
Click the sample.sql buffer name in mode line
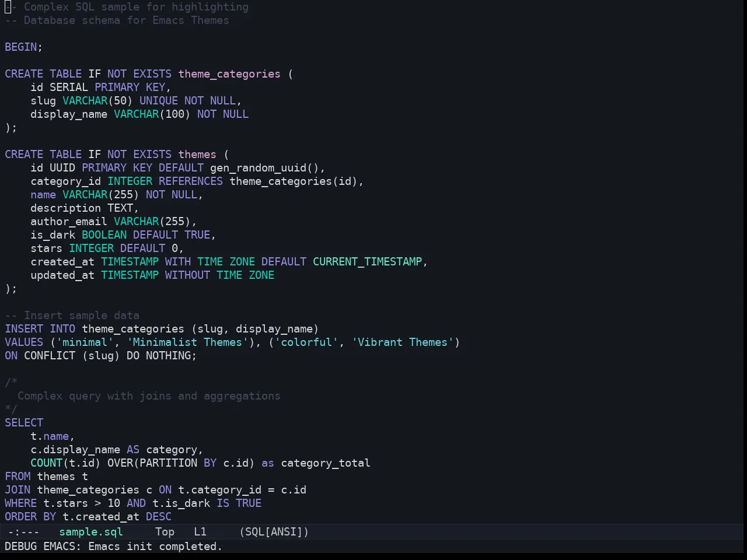pyautogui.click(x=91, y=532)
